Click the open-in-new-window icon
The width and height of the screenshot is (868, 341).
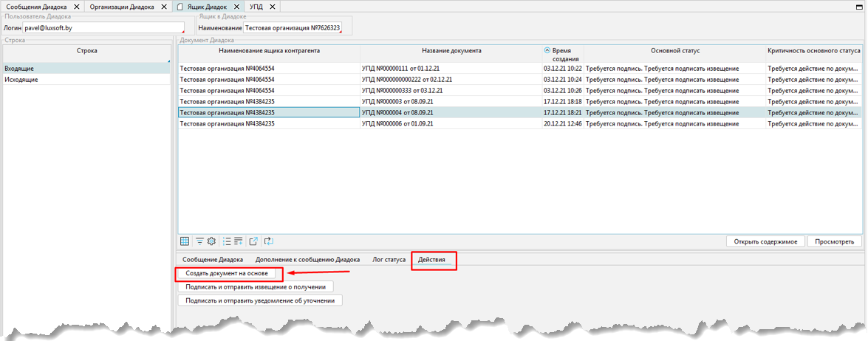coord(253,241)
